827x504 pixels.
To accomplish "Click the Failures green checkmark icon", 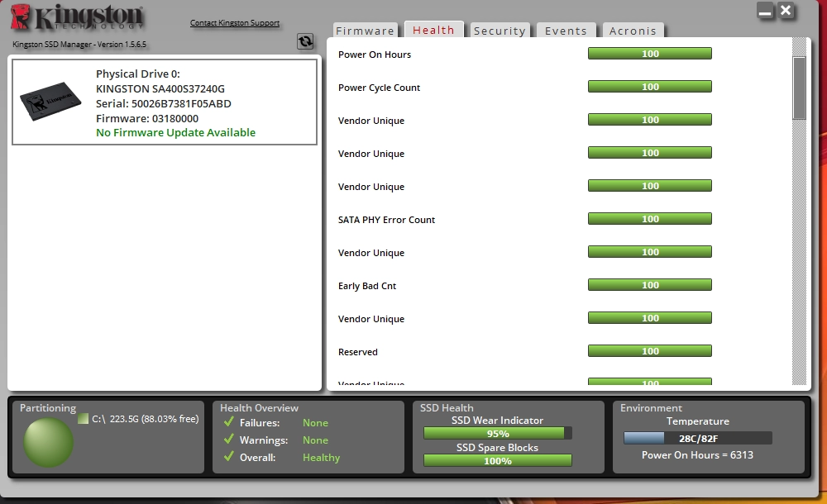I will click(x=229, y=421).
